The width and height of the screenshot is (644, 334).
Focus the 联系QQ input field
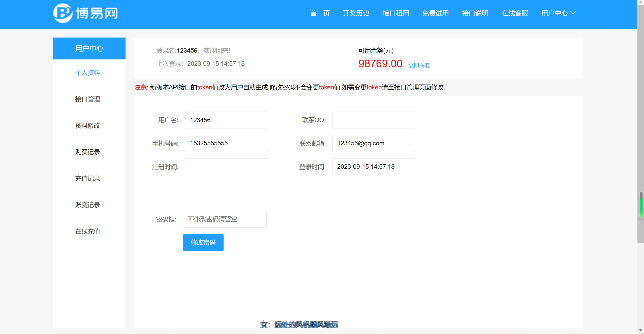(x=374, y=120)
